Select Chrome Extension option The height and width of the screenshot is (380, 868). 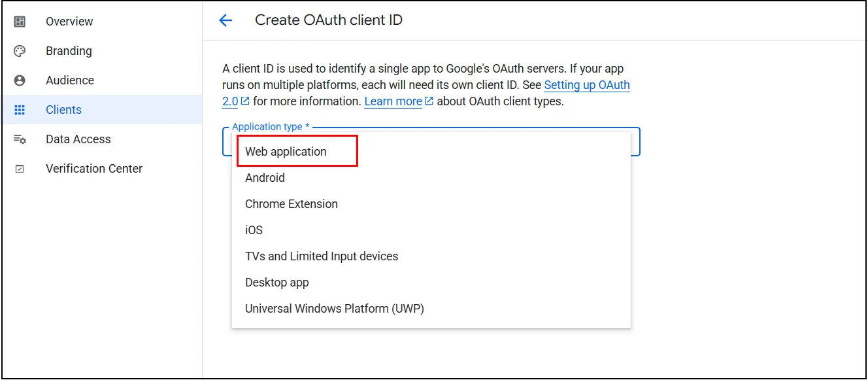click(x=431, y=204)
